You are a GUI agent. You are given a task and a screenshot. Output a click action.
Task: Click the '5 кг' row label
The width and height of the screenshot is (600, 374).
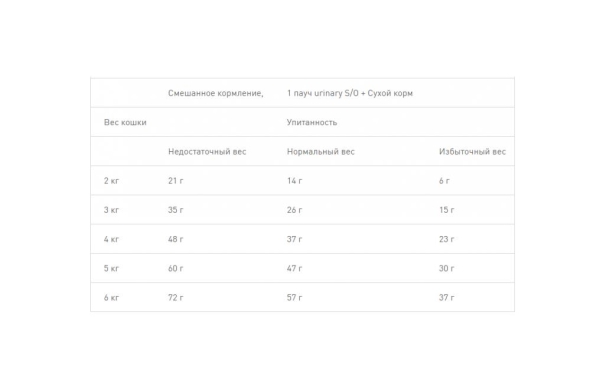[111, 268]
